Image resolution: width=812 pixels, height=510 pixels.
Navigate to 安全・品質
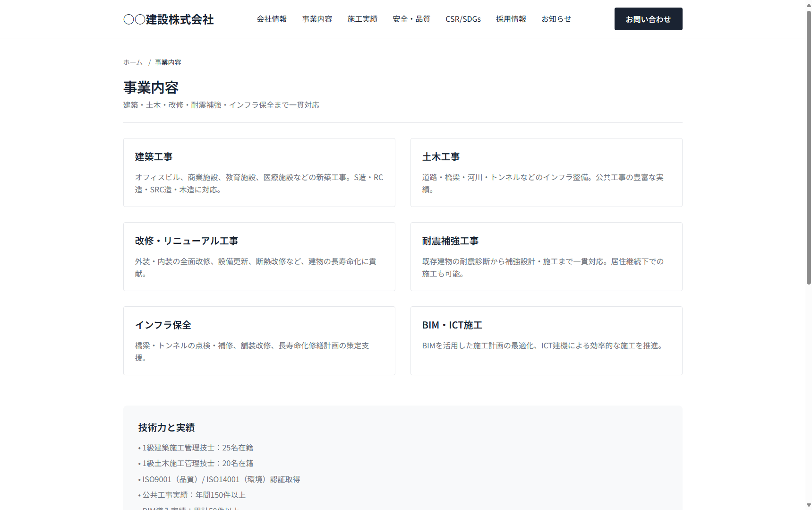point(411,19)
